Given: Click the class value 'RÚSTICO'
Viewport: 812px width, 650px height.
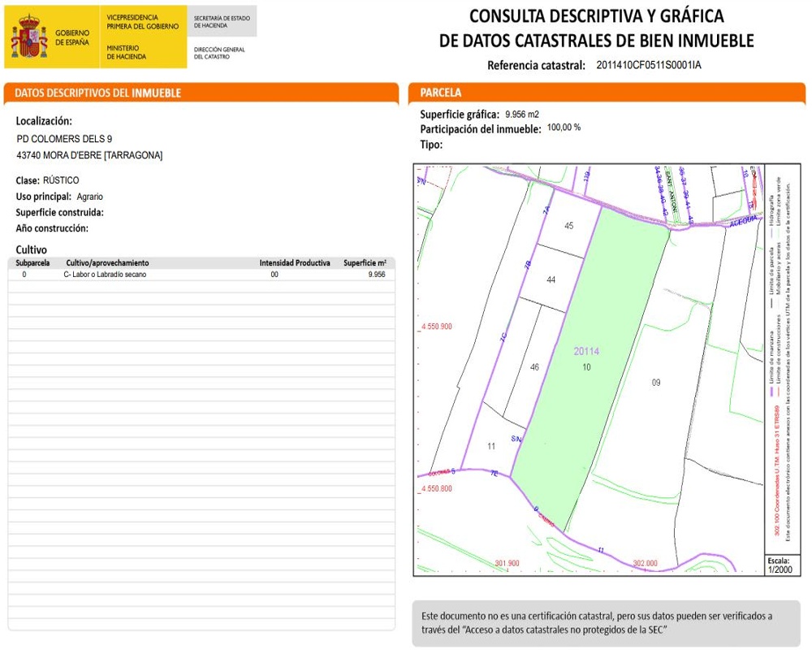Looking at the screenshot, I should tap(61, 180).
